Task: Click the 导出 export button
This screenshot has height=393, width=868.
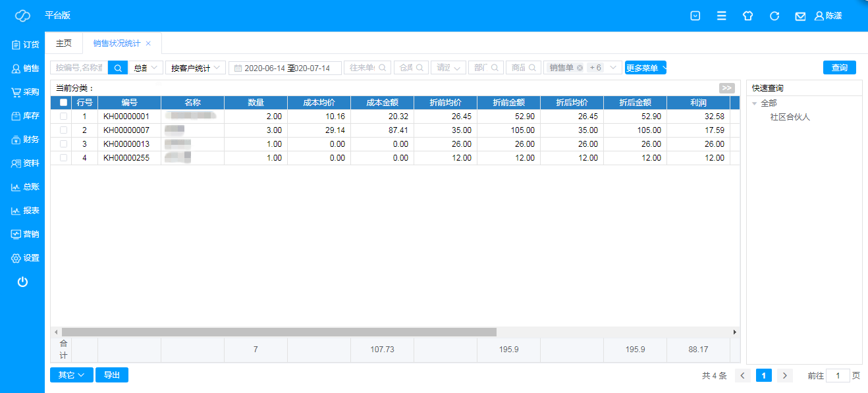Action: click(x=112, y=375)
